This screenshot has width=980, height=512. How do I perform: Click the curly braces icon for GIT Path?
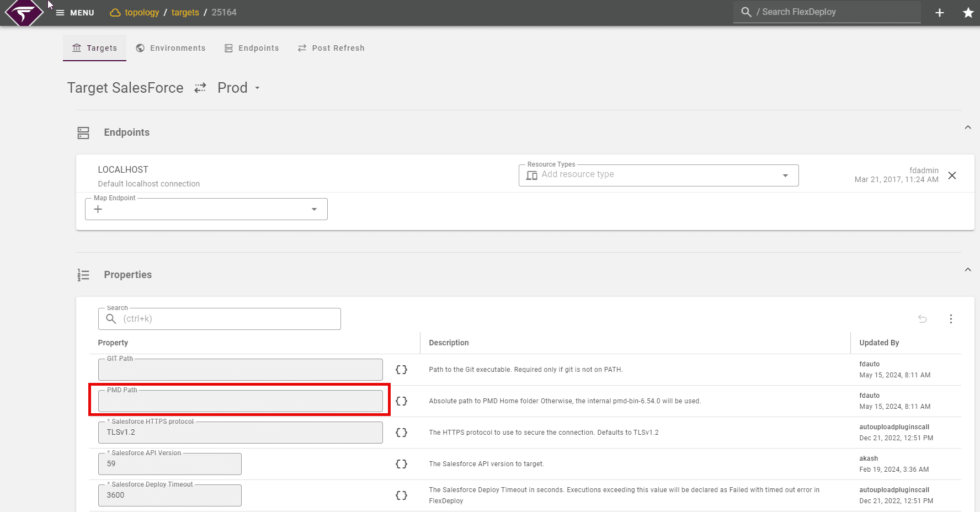[x=402, y=370]
